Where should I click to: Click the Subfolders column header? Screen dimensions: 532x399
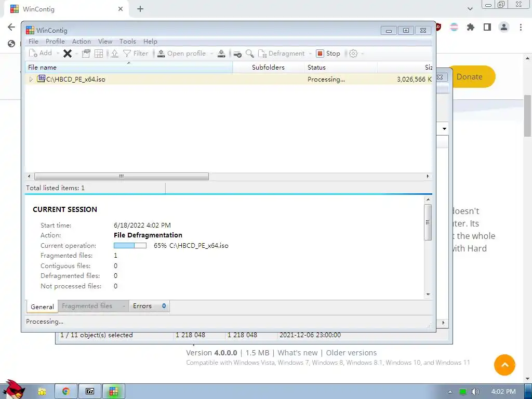pyautogui.click(x=269, y=67)
